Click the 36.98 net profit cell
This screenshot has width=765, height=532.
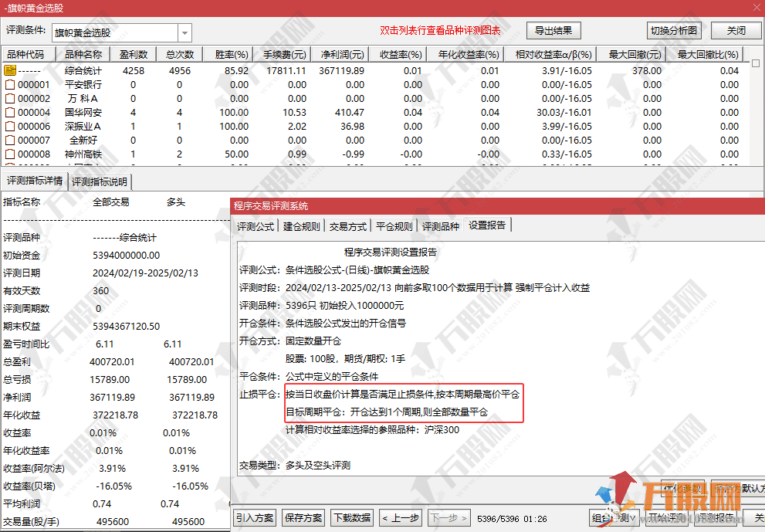352,127
